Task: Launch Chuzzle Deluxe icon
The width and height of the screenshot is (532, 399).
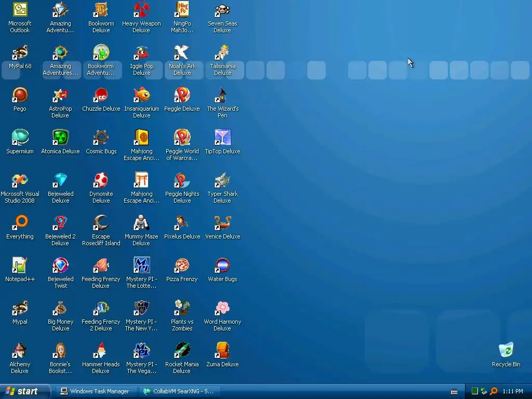Action: pyautogui.click(x=101, y=95)
